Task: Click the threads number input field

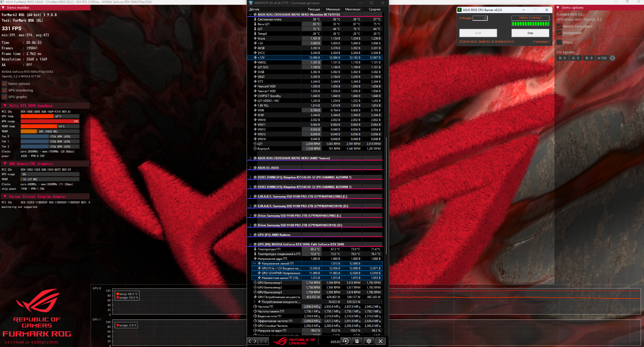Action: pyautogui.click(x=480, y=18)
